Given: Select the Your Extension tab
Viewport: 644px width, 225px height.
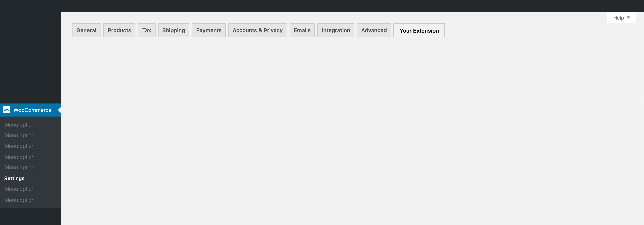Looking at the screenshot, I should pyautogui.click(x=419, y=30).
